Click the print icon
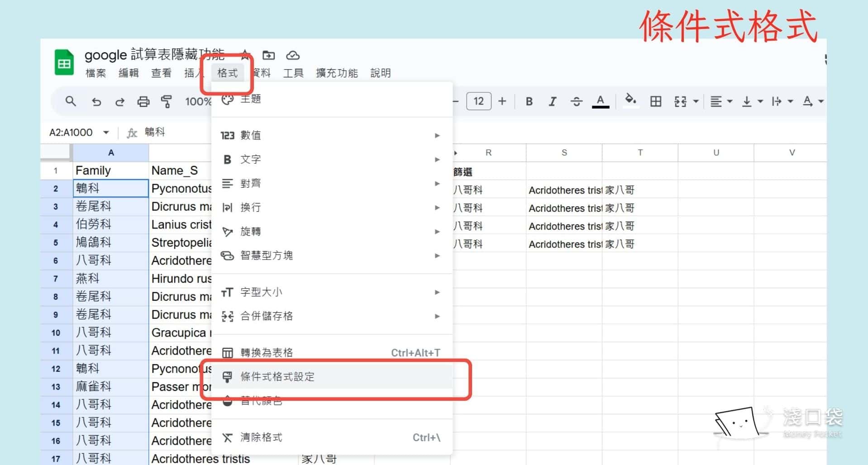The image size is (868, 465). pos(143,101)
